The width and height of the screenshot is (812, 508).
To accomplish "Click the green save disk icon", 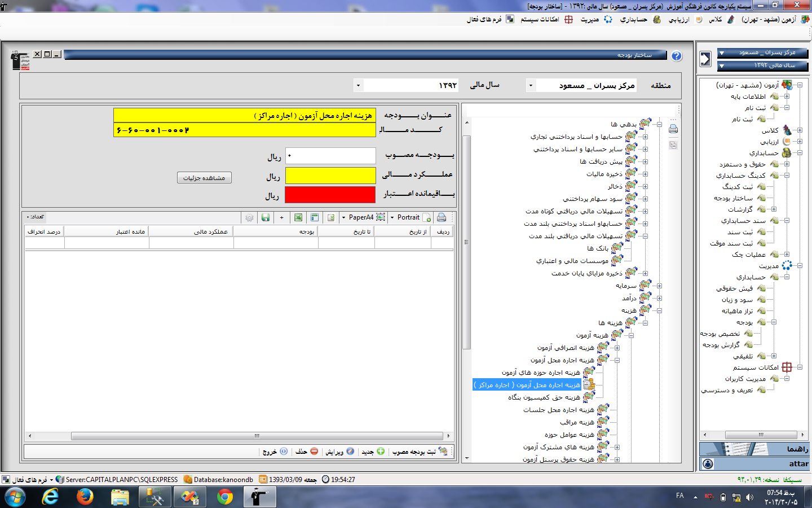I will pos(266,217).
